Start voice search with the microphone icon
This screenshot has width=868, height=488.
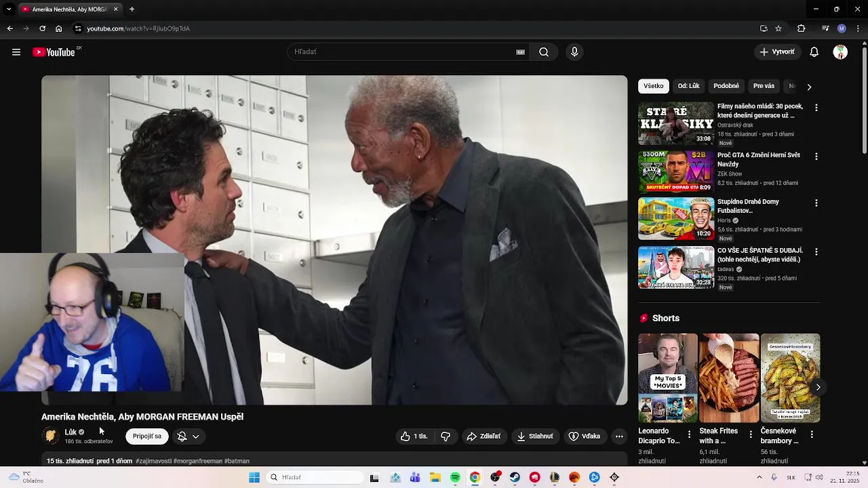(x=574, y=52)
